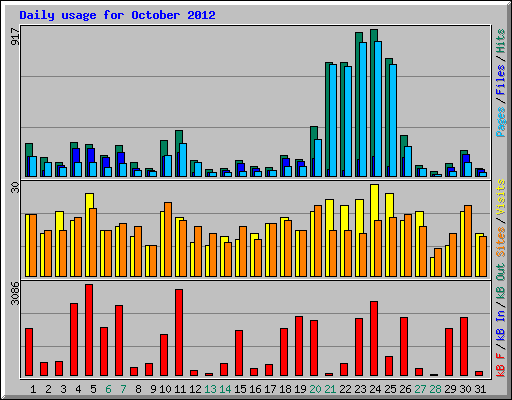Select day 23 on the x-axis

[x=360, y=389]
